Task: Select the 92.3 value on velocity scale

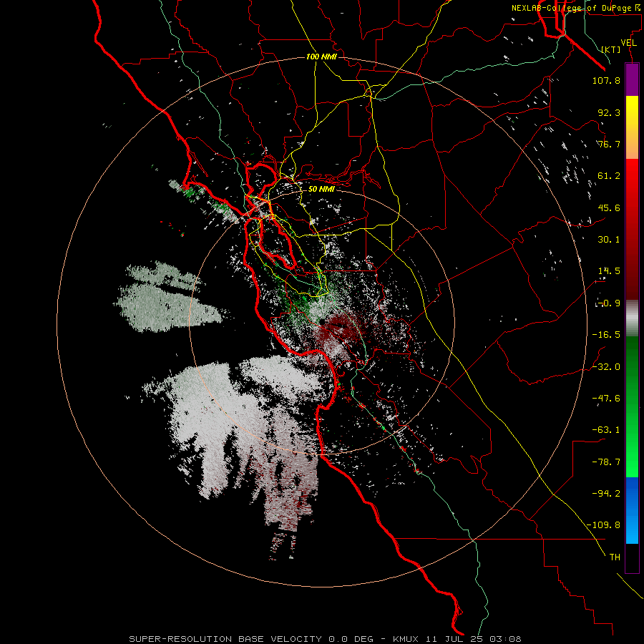Action: point(609,112)
